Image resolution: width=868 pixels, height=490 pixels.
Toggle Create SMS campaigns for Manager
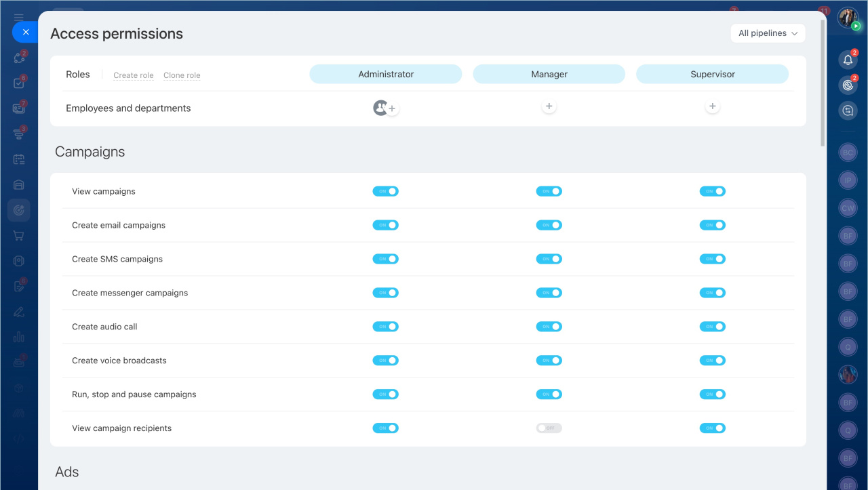click(x=549, y=259)
